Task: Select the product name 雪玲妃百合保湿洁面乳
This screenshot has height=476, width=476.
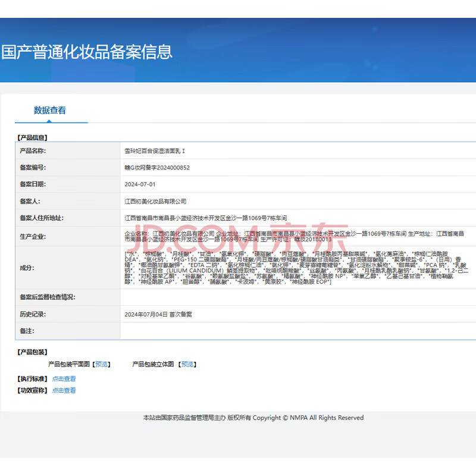Action: (159, 151)
